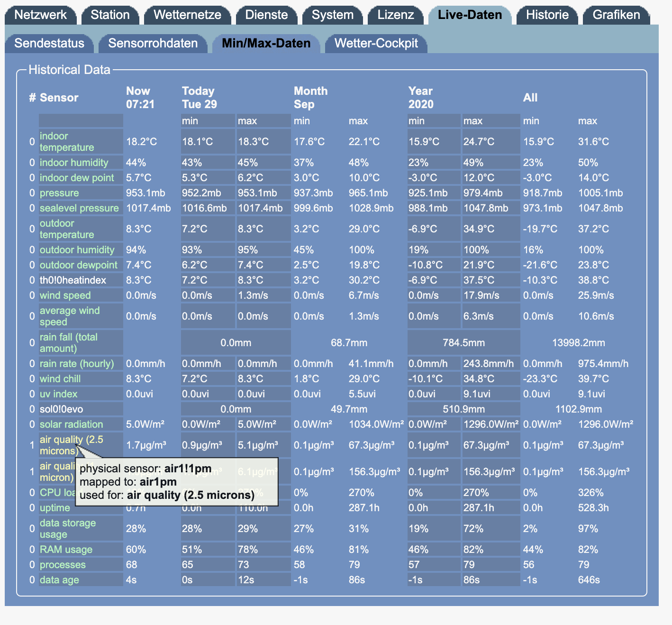This screenshot has height=625, width=672.
Task: Click the indoor temperature sensor link
Action: click(66, 142)
